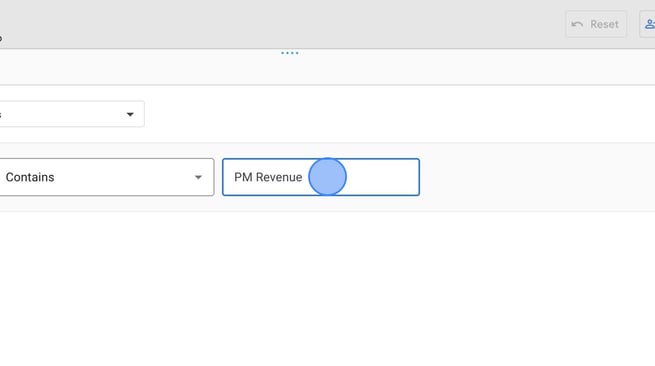This screenshot has width=655, height=366.
Task: Click the Reset button
Action: [x=596, y=24]
